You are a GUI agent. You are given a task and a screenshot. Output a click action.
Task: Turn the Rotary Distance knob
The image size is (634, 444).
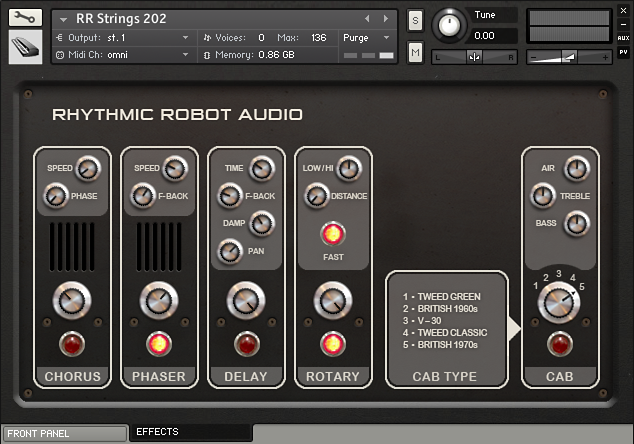point(317,196)
